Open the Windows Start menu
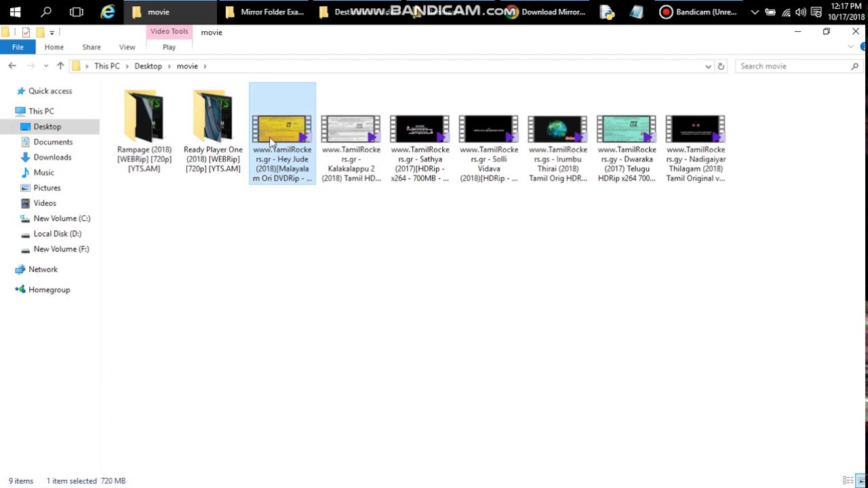The image size is (868, 488). pos(15,12)
